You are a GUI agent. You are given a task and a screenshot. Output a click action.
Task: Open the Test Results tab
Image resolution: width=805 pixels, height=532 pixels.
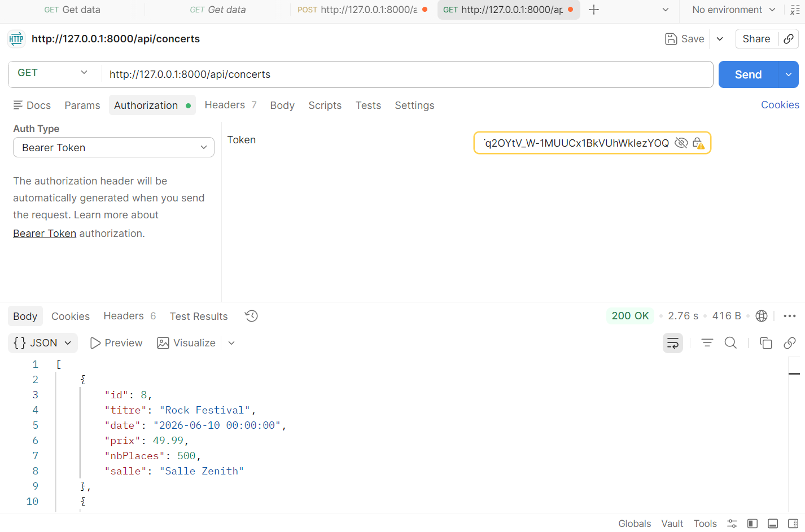pyautogui.click(x=199, y=316)
